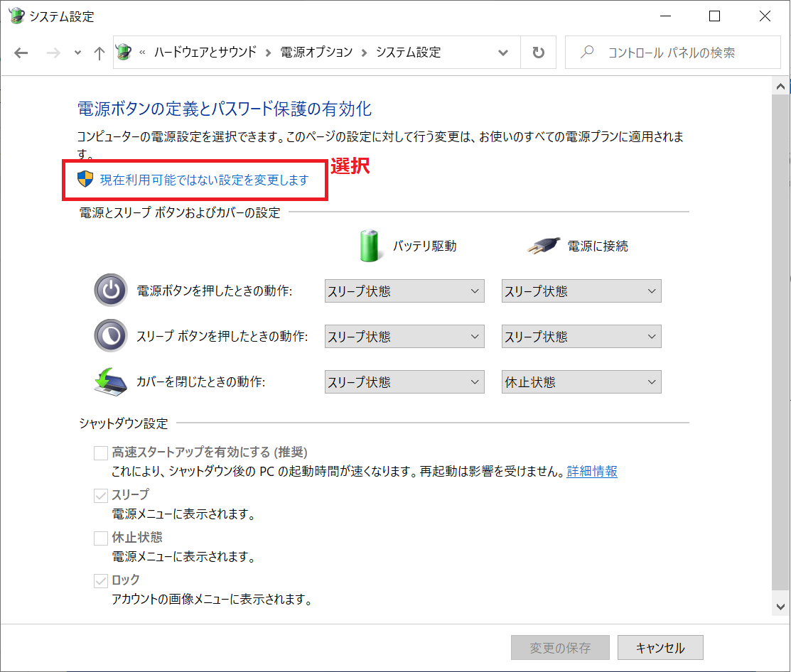Click the up one level arrow

pos(99,53)
